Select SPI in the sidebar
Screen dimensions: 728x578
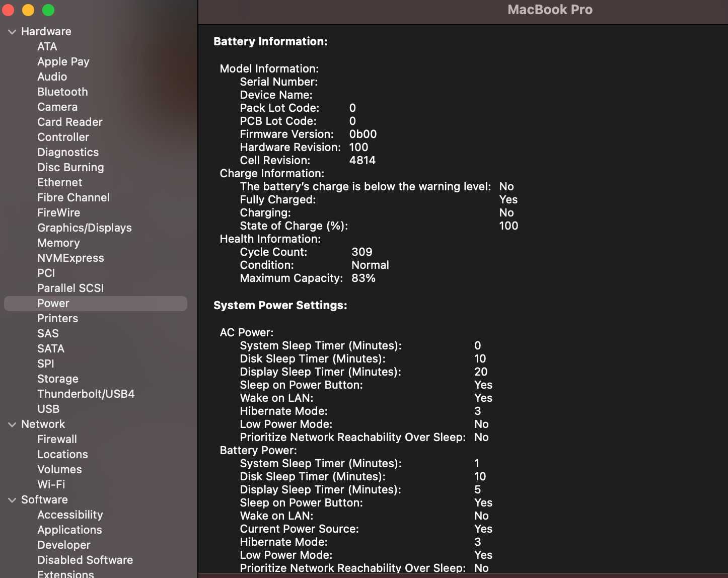coord(45,364)
